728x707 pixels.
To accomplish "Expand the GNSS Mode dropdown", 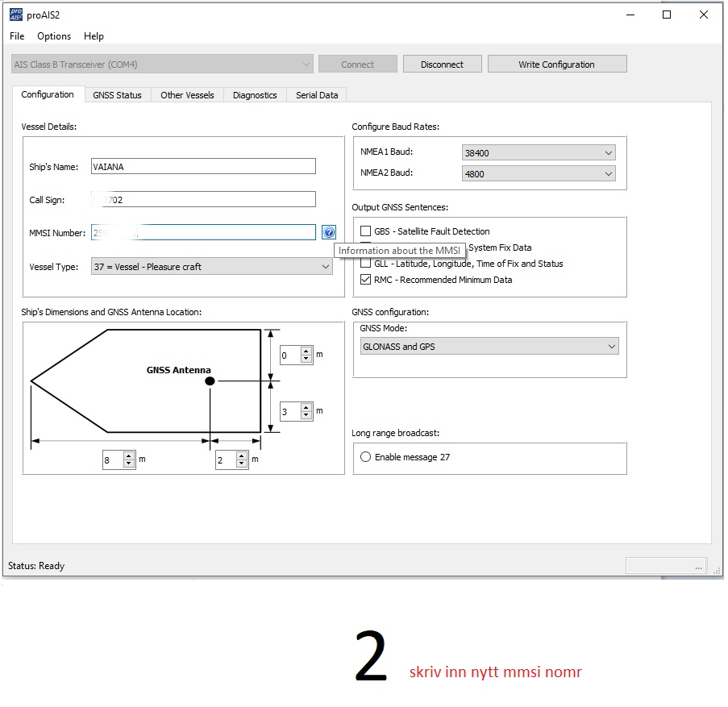I will point(489,347).
